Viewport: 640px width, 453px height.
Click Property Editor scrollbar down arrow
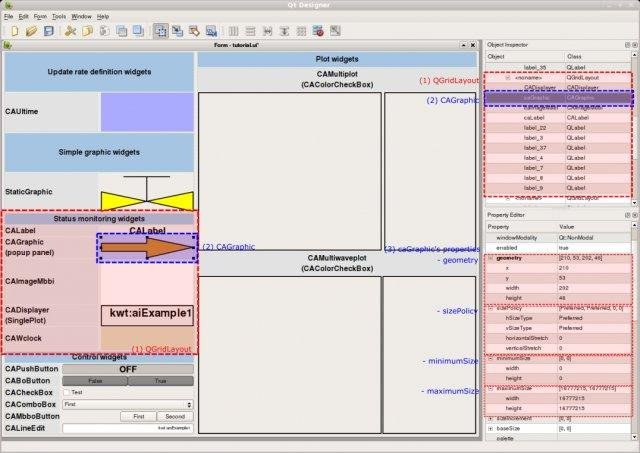point(635,437)
